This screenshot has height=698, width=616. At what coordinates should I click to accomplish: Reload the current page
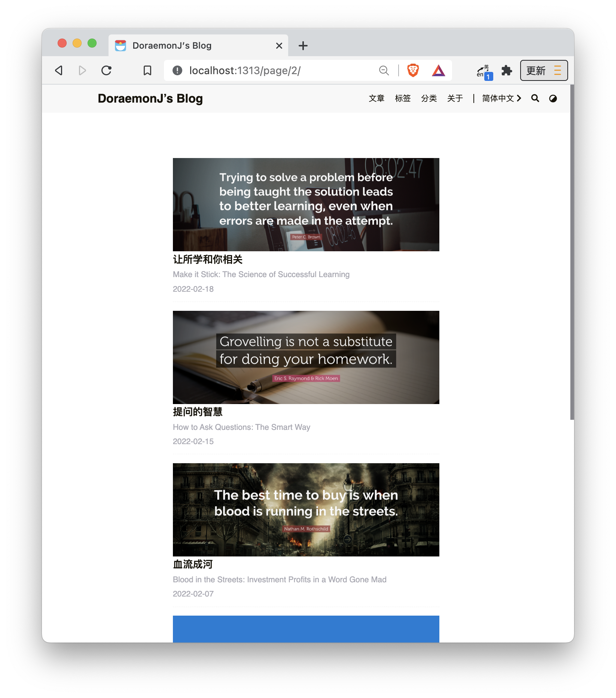tap(106, 70)
